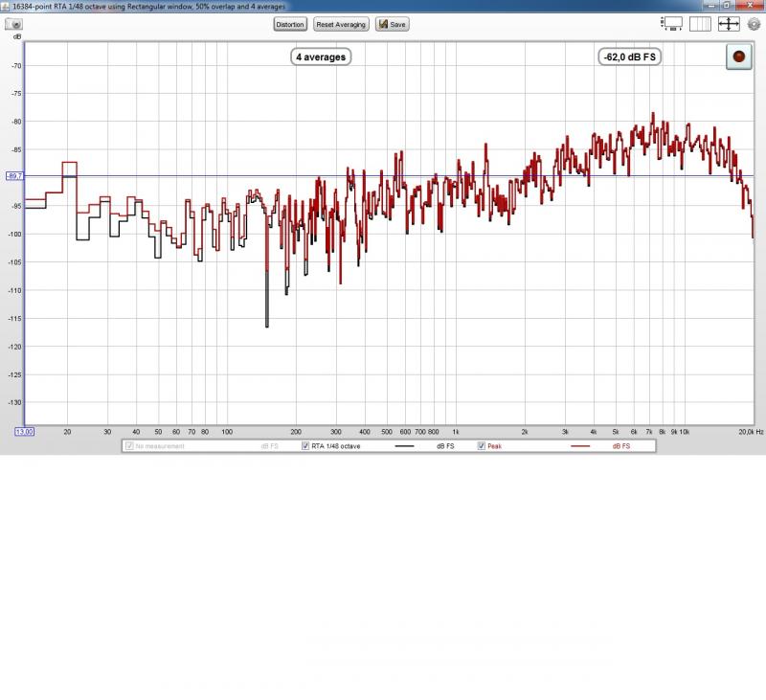Viewport: 766px width, 700px height.
Task: Toggle the No measurement checkbox
Action: pyautogui.click(x=129, y=446)
